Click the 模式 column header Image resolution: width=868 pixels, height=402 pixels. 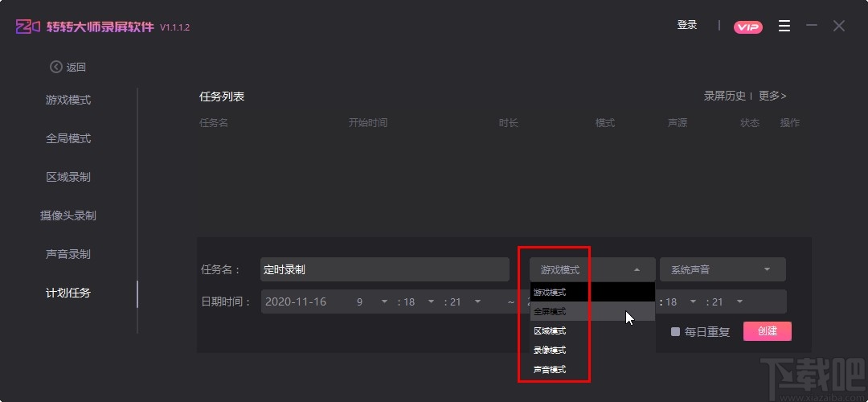(605, 123)
